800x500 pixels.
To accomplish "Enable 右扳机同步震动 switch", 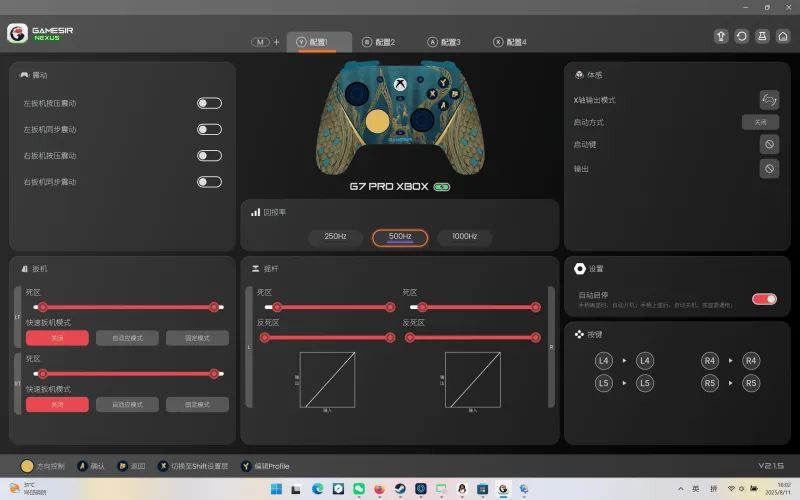I will pos(209,182).
